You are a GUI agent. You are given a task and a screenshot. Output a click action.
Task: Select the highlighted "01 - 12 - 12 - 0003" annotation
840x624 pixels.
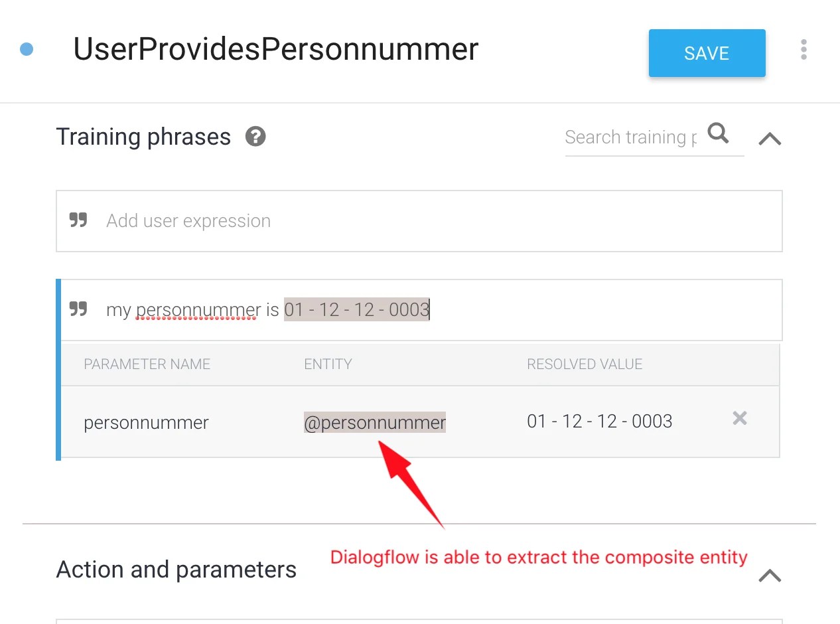click(x=356, y=309)
